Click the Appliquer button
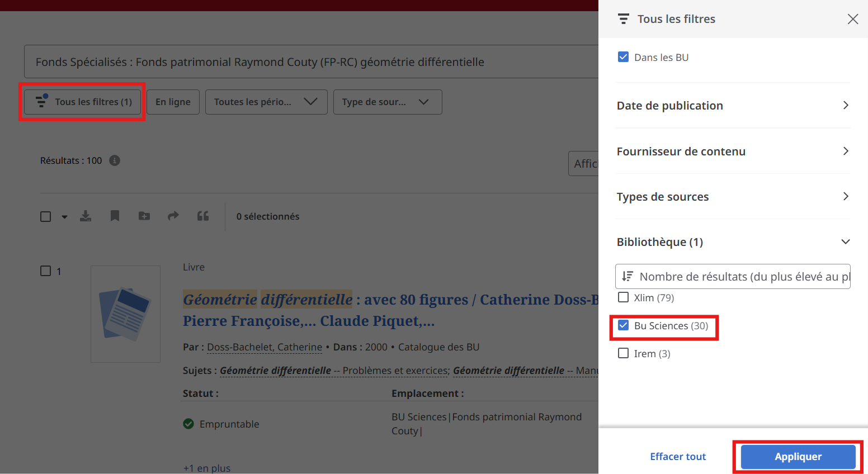868x474 pixels. coord(798,457)
